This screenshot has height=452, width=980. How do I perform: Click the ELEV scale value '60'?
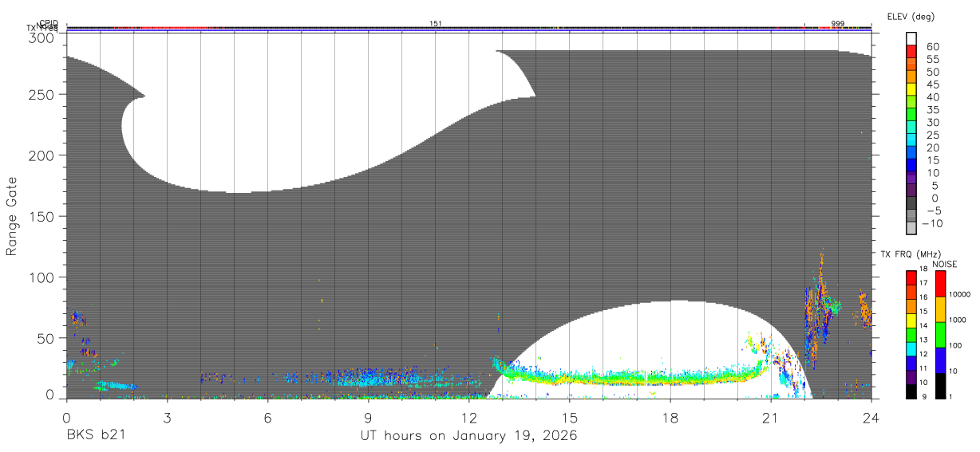(932, 46)
